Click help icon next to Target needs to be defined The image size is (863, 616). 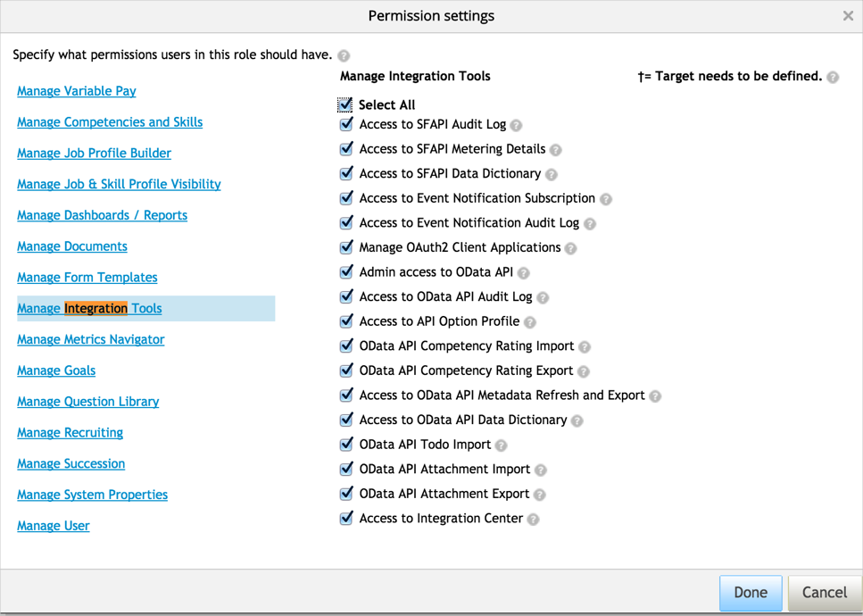pos(833,78)
